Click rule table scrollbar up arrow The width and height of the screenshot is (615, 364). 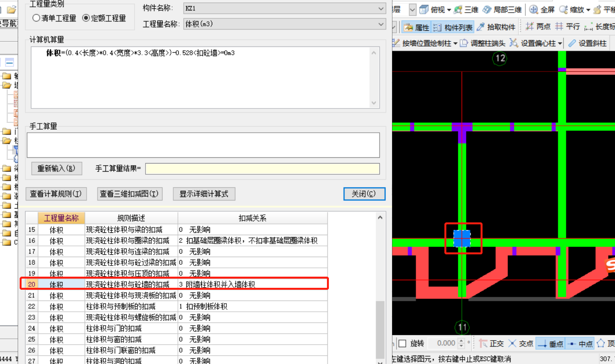point(380,217)
